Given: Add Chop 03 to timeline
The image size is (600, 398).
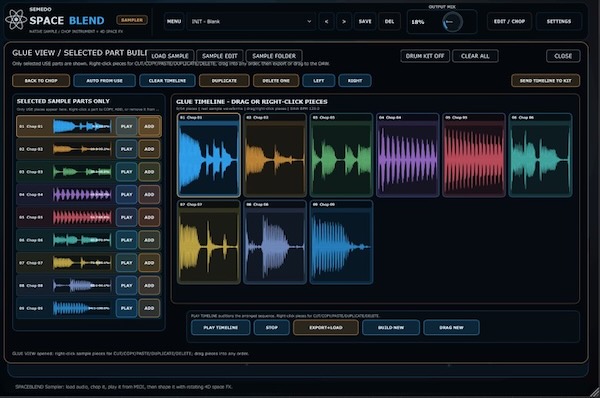Looking at the screenshot, I should tap(149, 172).
